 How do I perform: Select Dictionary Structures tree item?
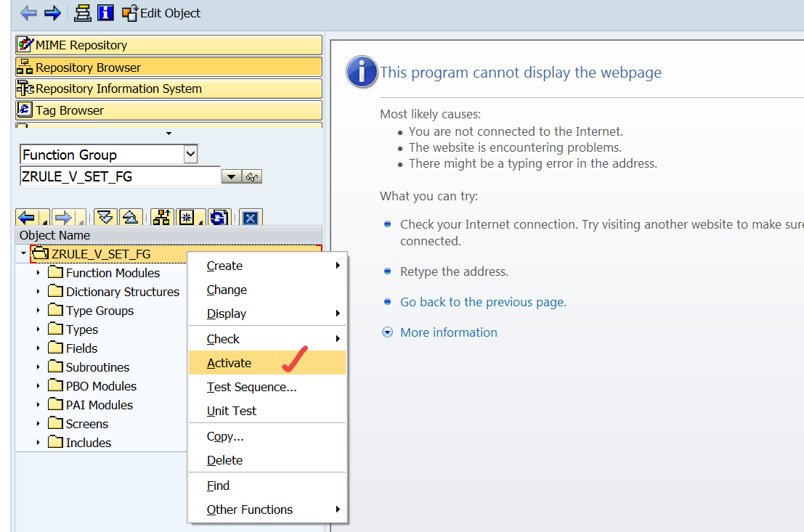coord(123,292)
